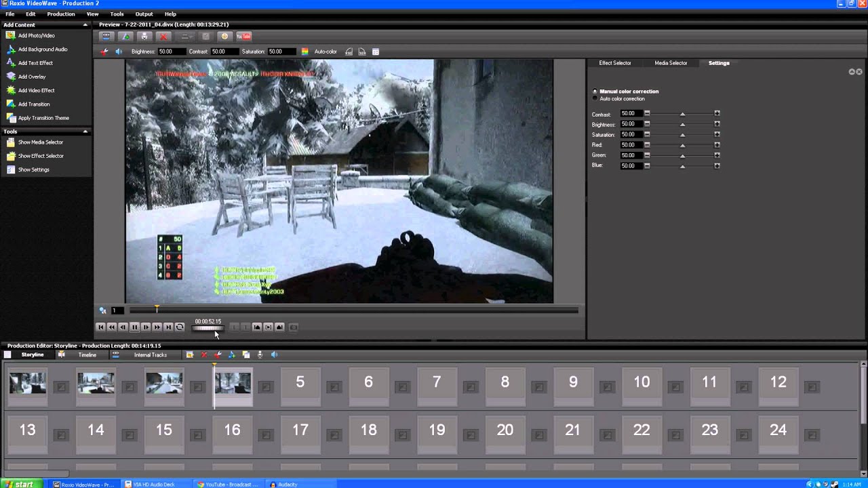Click the microphone narration icon in the preview toolbar
The height and width of the screenshot is (488, 868).
point(144,37)
